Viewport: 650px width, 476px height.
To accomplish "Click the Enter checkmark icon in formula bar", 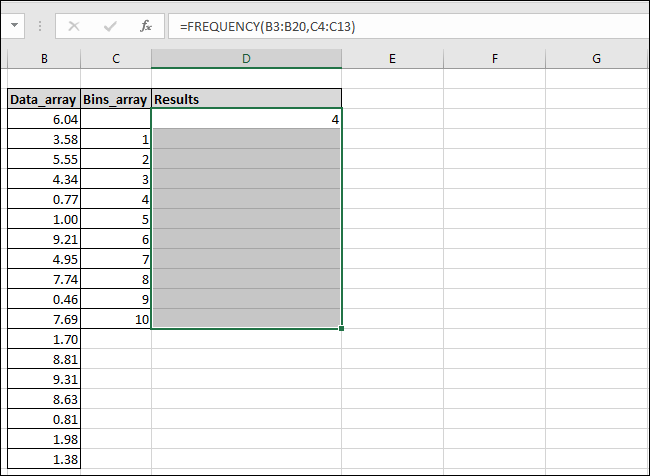I will (109, 26).
